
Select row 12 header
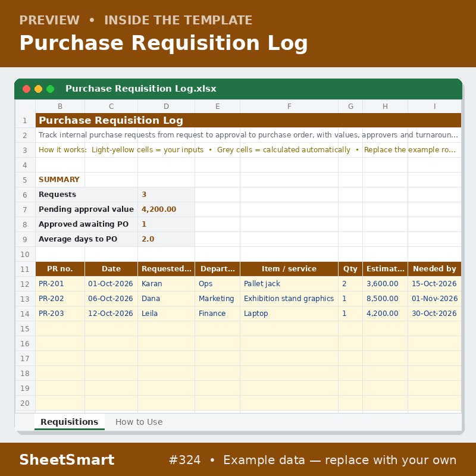click(x=25, y=284)
